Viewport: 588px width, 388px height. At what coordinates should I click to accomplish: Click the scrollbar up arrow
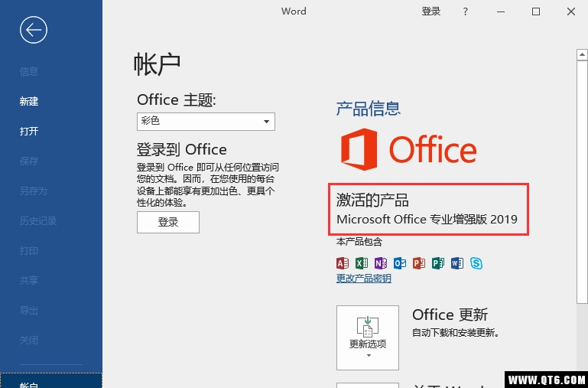coord(582,55)
